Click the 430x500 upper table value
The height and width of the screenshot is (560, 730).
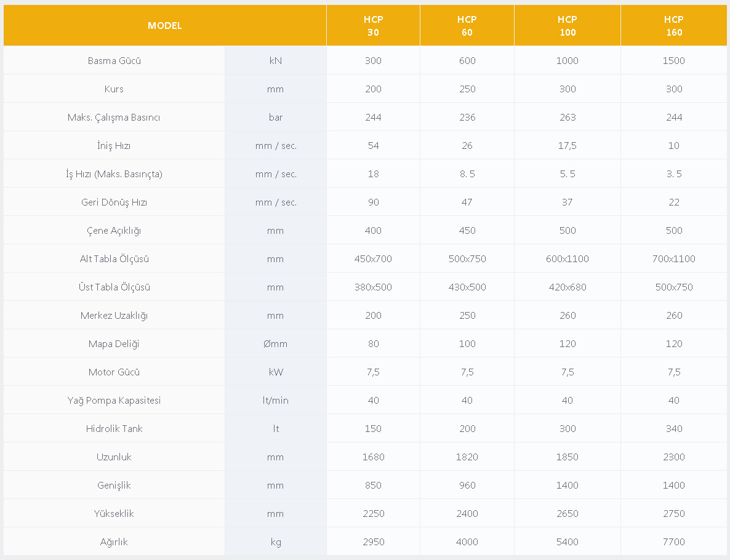pyautogui.click(x=467, y=287)
